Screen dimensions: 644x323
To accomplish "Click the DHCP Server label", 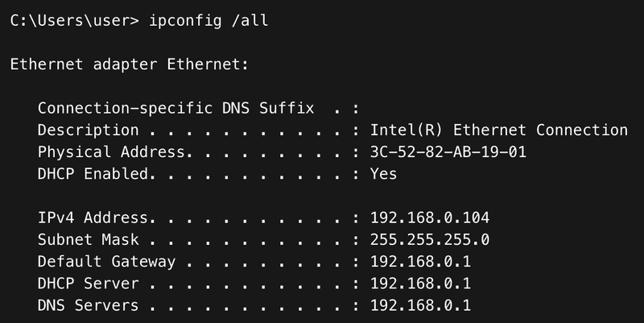I will tap(89, 284).
